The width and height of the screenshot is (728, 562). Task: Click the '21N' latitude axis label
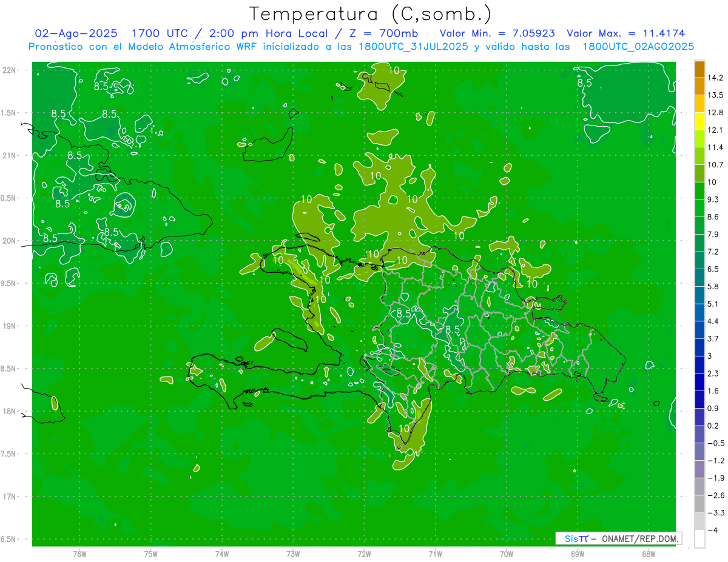click(x=10, y=155)
